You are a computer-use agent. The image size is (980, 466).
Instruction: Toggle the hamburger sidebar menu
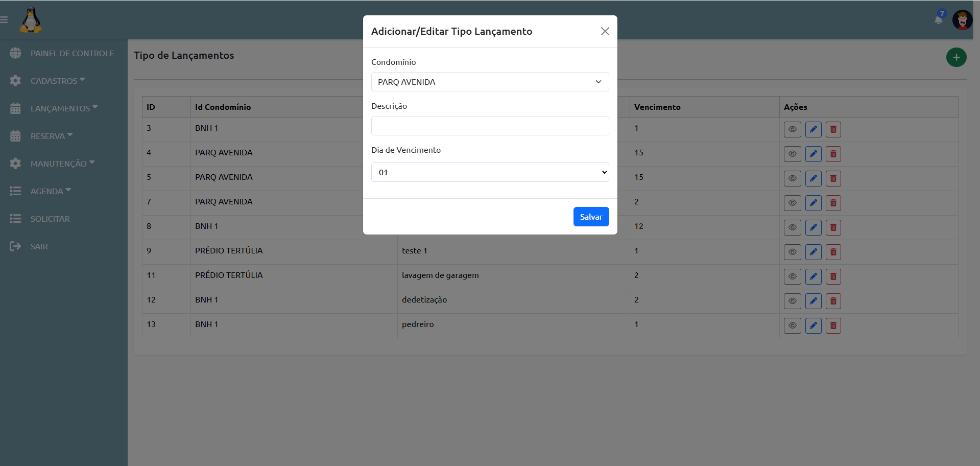coord(4,20)
